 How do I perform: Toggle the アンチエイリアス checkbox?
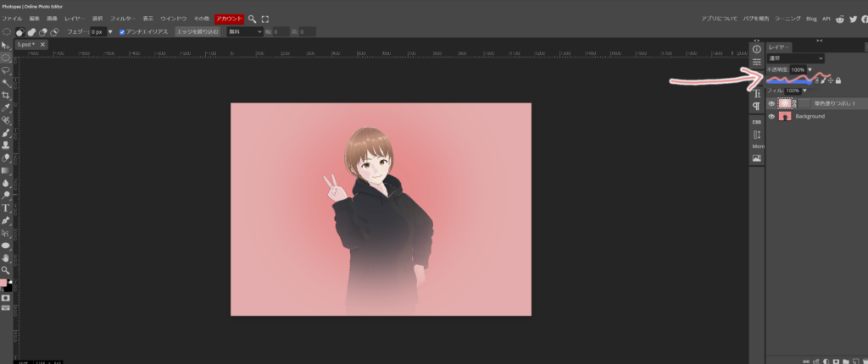122,31
